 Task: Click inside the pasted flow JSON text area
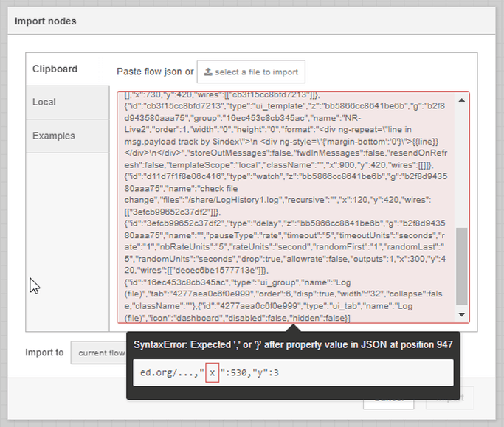(x=286, y=206)
